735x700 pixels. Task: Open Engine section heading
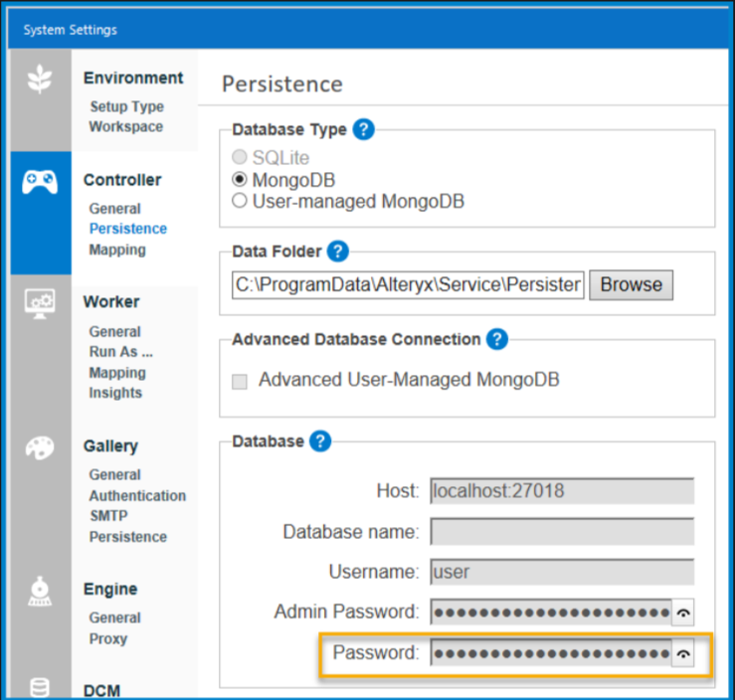(110, 589)
